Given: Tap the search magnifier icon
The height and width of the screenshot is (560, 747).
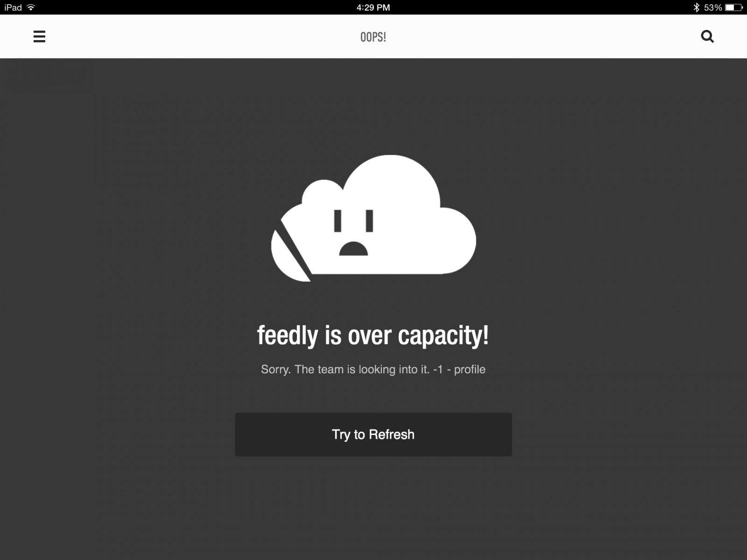Looking at the screenshot, I should pos(707,36).
